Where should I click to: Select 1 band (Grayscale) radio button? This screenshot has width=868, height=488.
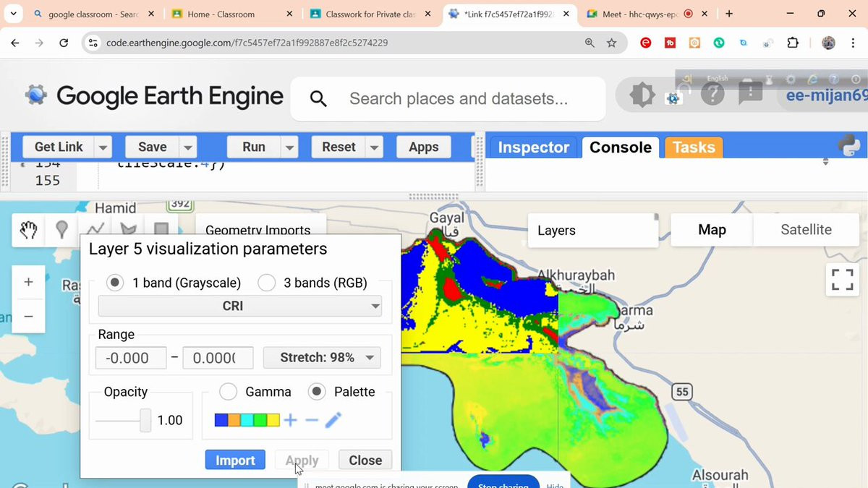(114, 283)
